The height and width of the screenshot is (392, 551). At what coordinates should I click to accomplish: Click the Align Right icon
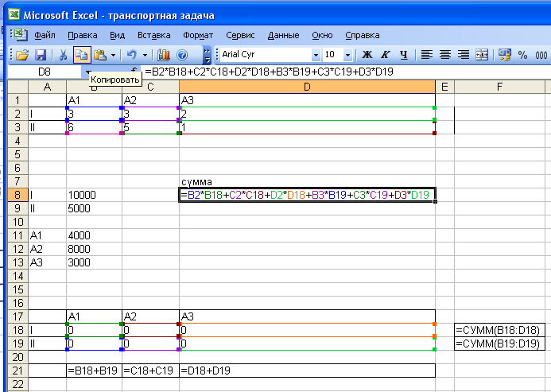(464, 55)
